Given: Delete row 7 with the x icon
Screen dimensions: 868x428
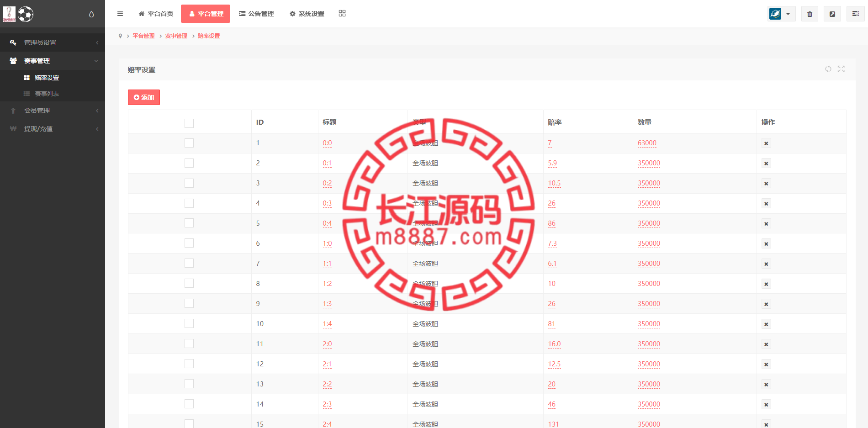Looking at the screenshot, I should 766,264.
